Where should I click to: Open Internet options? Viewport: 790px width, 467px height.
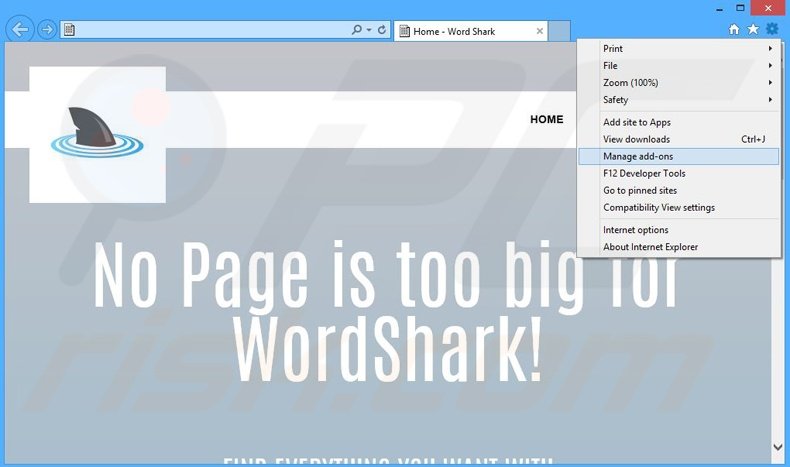pos(679,230)
